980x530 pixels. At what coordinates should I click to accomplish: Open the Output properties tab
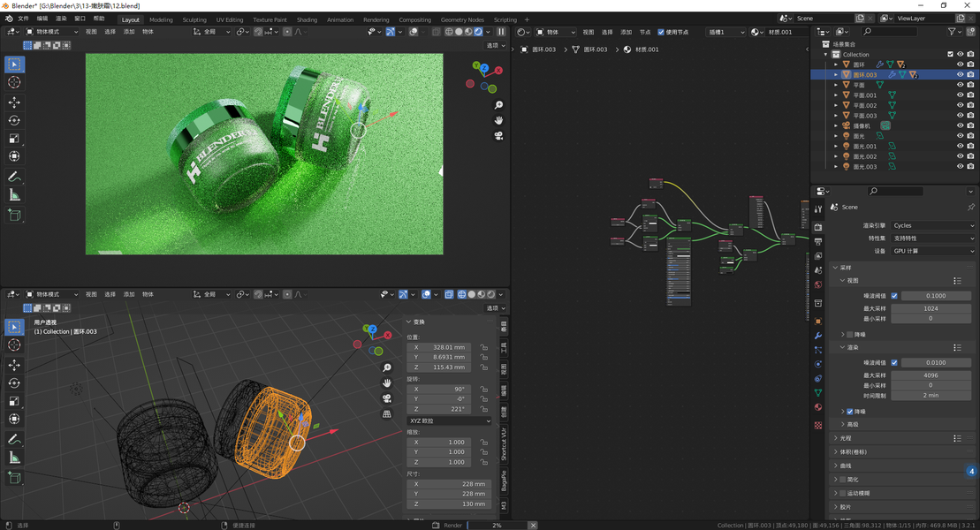pyautogui.click(x=818, y=242)
